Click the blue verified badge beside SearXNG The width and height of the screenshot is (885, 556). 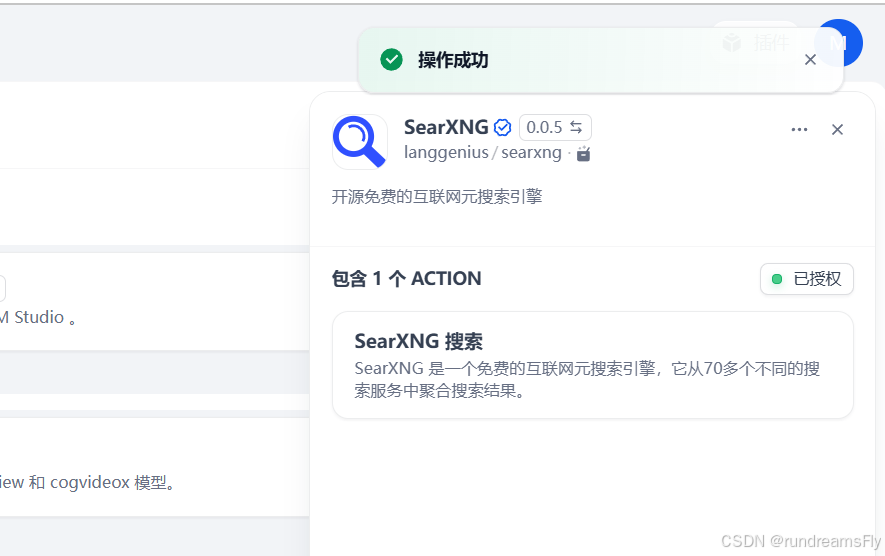click(502, 128)
